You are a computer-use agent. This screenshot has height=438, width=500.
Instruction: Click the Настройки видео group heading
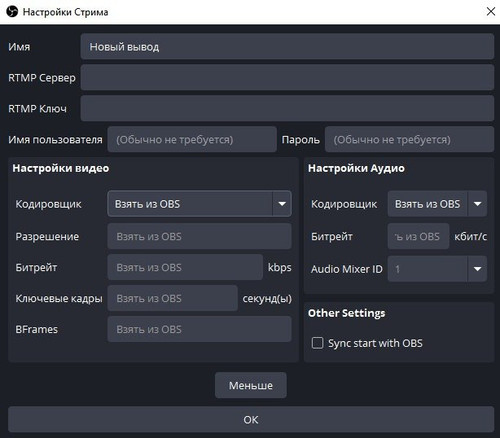pyautogui.click(x=61, y=168)
